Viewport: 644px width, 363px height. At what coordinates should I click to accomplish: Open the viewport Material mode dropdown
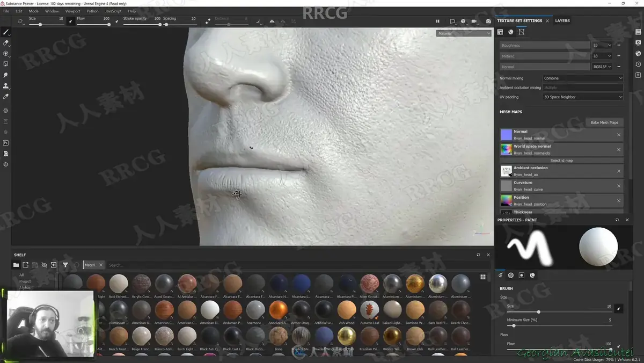pyautogui.click(x=464, y=33)
